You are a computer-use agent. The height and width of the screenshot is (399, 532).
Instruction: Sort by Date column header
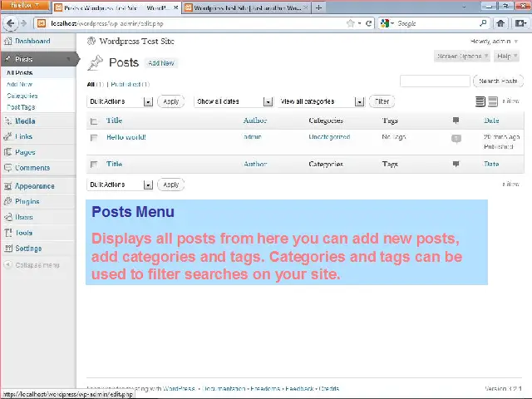coord(491,121)
